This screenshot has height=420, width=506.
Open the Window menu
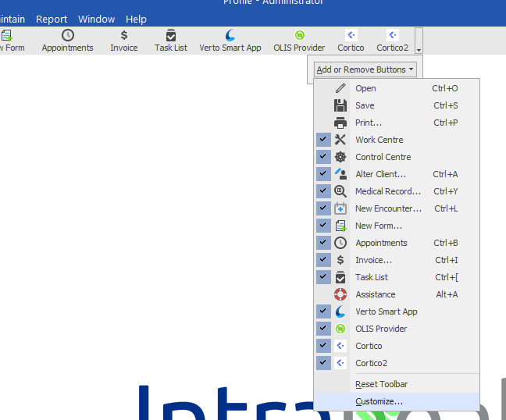(96, 19)
